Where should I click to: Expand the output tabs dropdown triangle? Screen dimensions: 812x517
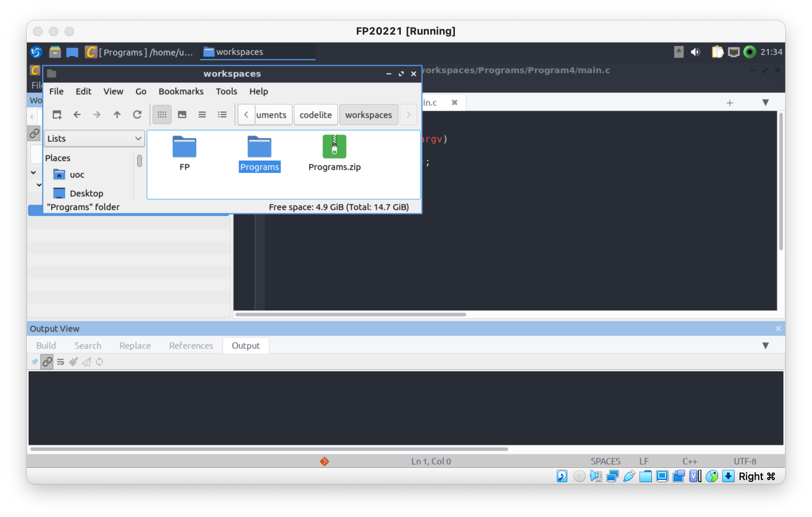765,345
